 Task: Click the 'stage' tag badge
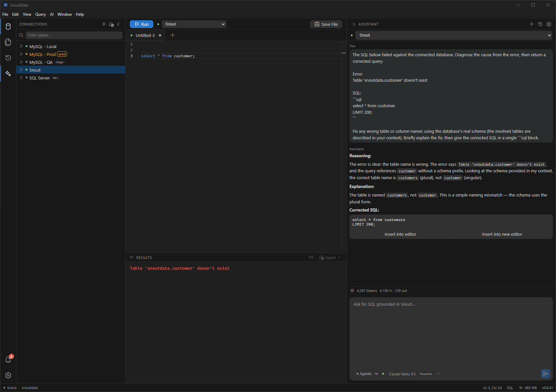[x=59, y=62]
